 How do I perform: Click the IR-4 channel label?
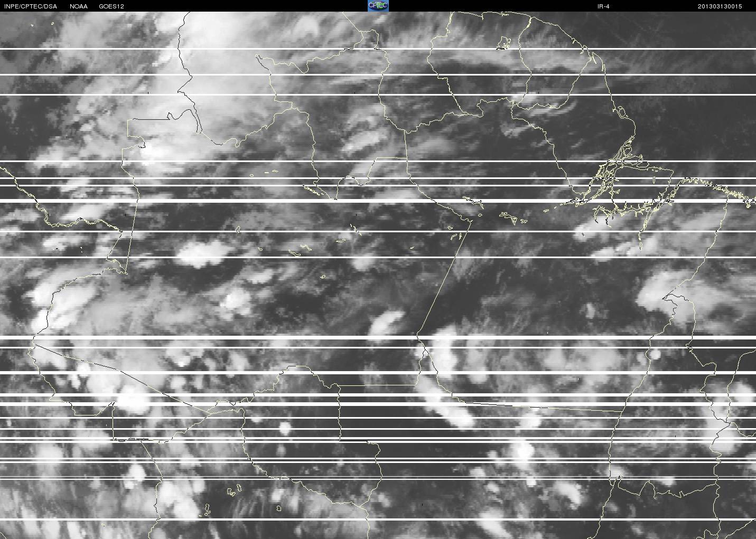coord(603,6)
